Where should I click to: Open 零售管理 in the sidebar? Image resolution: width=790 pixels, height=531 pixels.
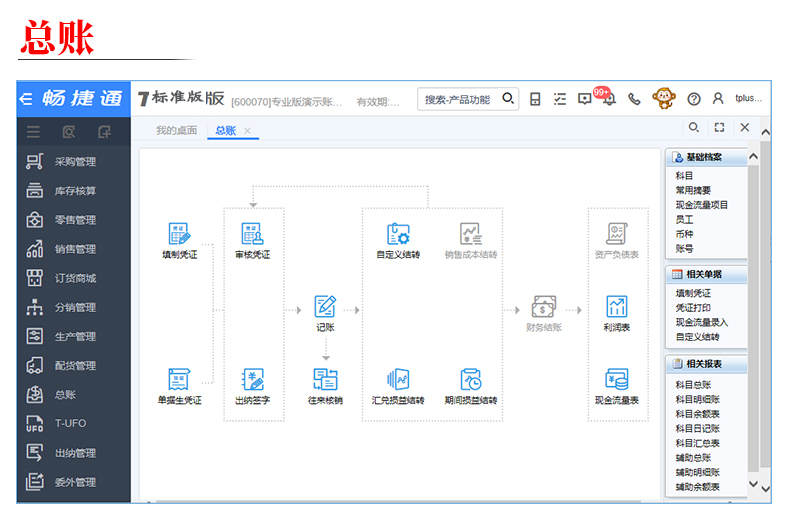point(74,220)
